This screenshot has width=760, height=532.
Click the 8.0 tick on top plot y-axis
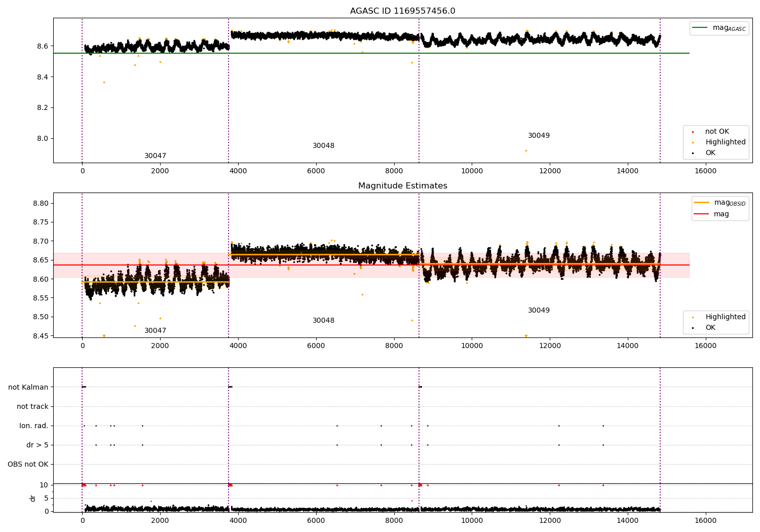42,139
